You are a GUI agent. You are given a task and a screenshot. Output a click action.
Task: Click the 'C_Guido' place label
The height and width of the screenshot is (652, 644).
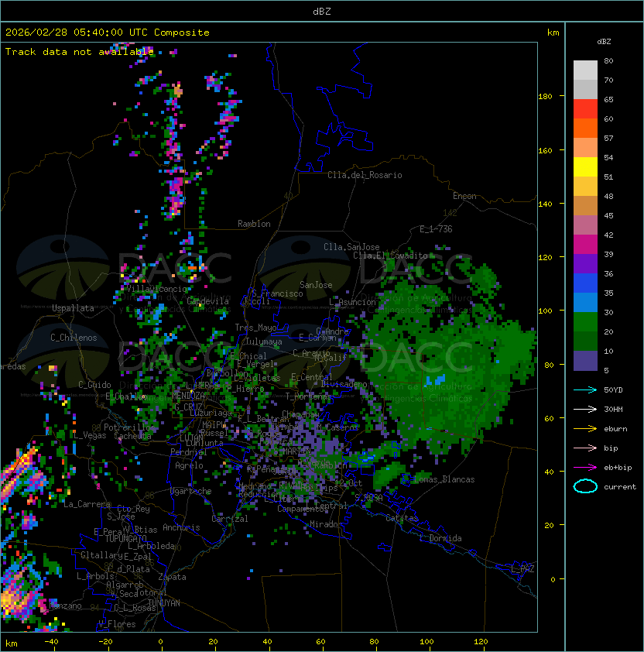tap(94, 385)
